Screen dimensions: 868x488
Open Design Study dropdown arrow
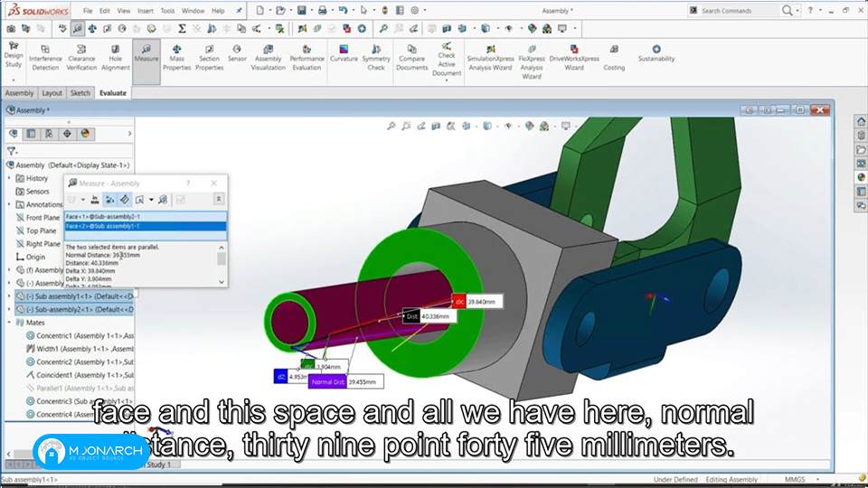click(x=14, y=80)
